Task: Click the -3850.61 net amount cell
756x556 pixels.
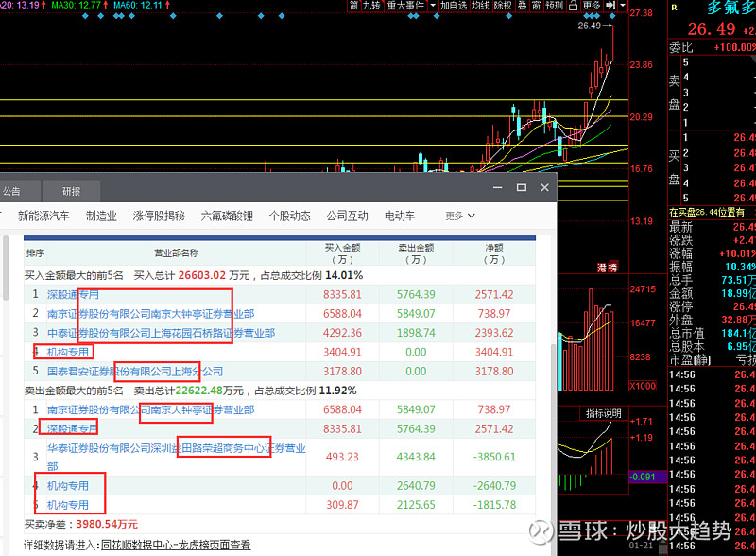Action: [x=494, y=457]
